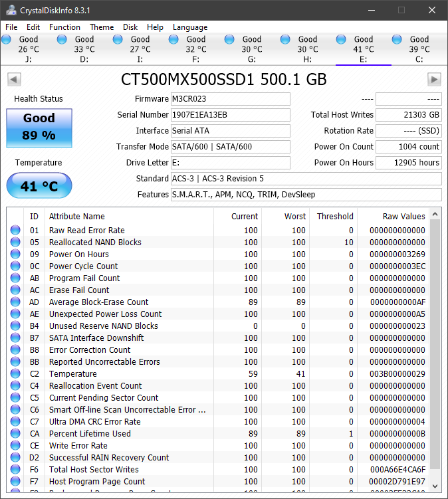Click the Firmware field M3CR023
The height and width of the screenshot is (499, 448).
[231, 99]
